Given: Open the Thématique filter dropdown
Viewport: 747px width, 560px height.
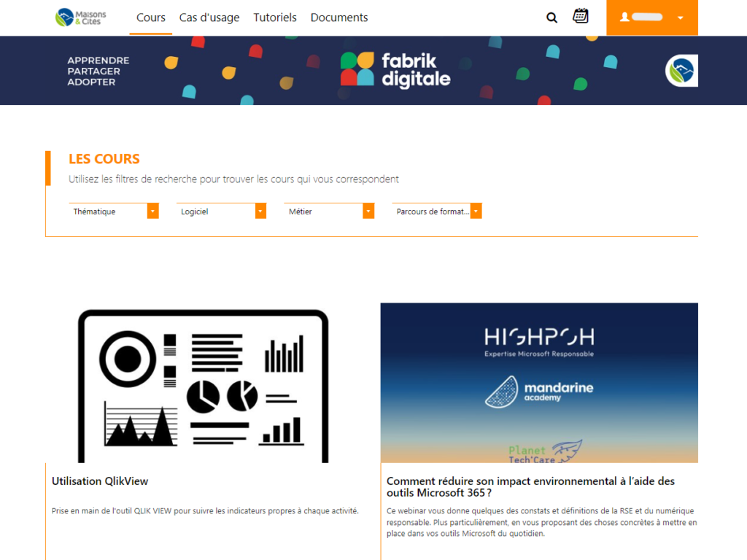Looking at the screenshot, I should coord(113,211).
